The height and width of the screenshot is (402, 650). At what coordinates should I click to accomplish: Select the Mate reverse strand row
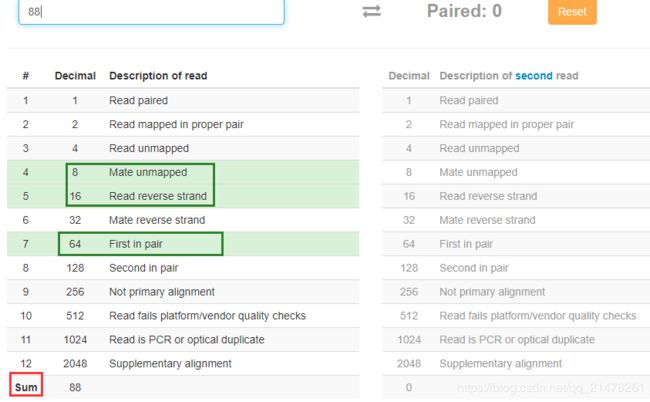tap(183, 220)
